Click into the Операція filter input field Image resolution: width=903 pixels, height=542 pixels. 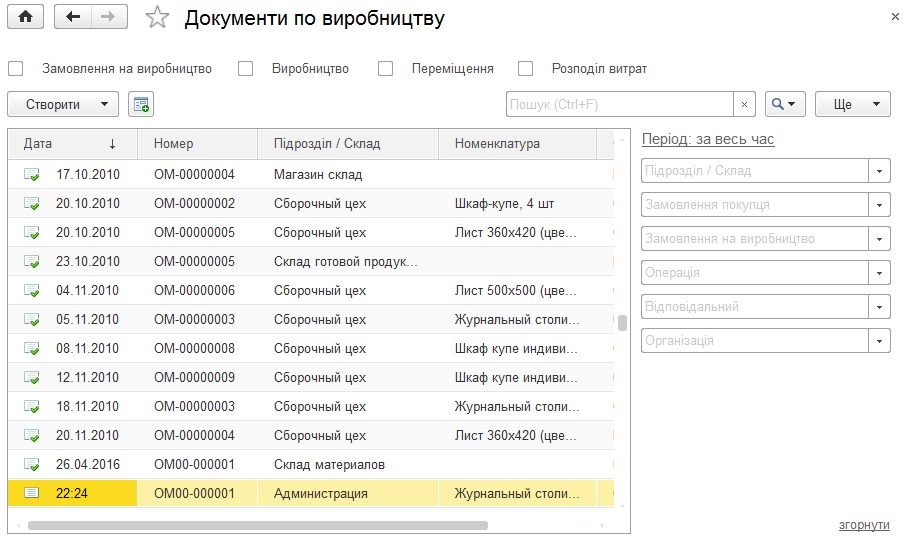coord(755,273)
